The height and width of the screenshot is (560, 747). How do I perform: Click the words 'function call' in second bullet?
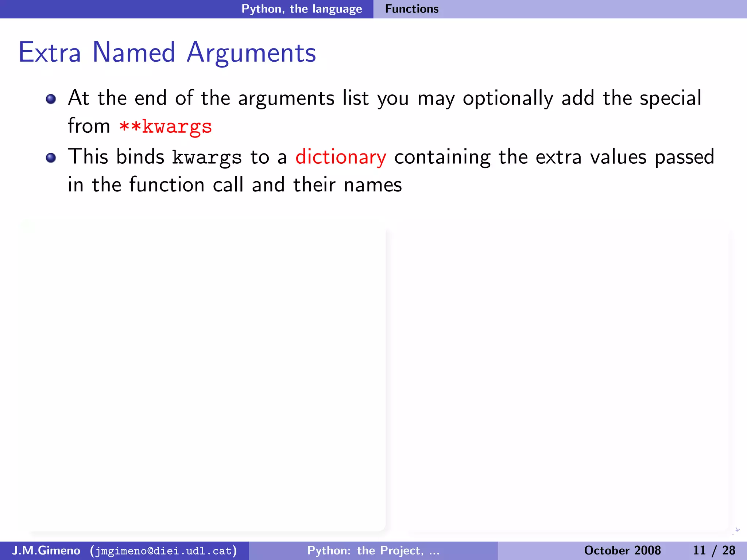tap(186, 185)
